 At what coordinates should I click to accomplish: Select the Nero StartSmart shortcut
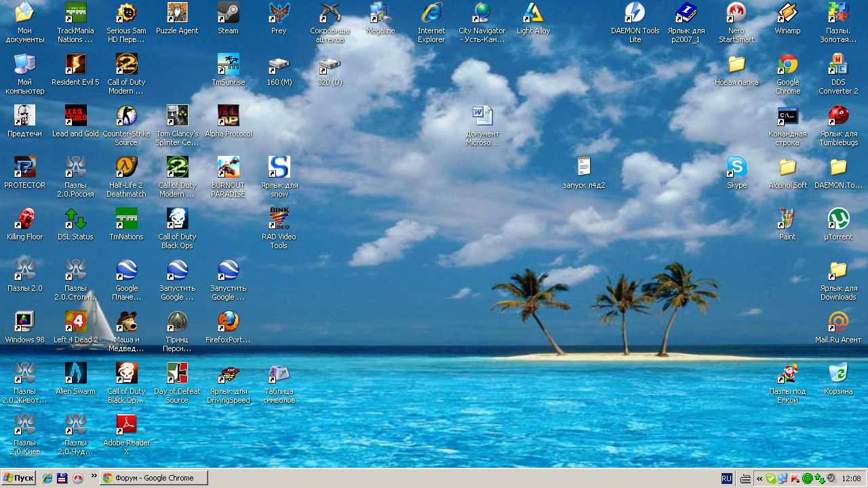click(x=736, y=22)
